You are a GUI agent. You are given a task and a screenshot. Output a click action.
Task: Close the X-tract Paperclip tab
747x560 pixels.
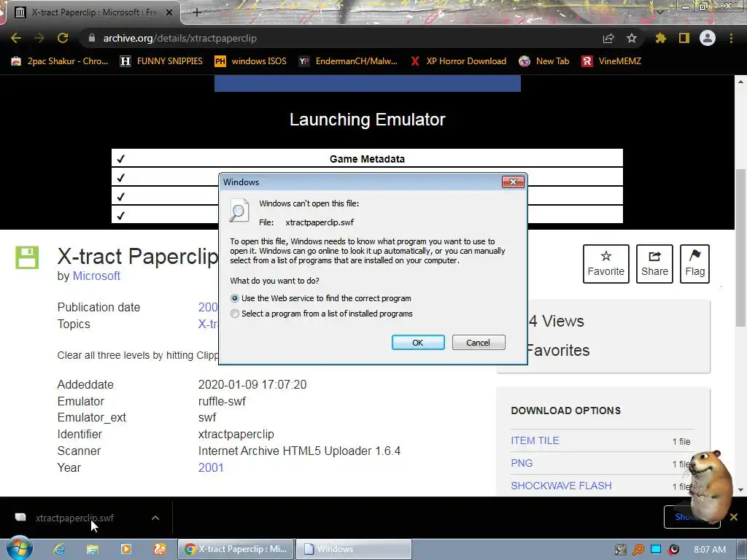169,12
